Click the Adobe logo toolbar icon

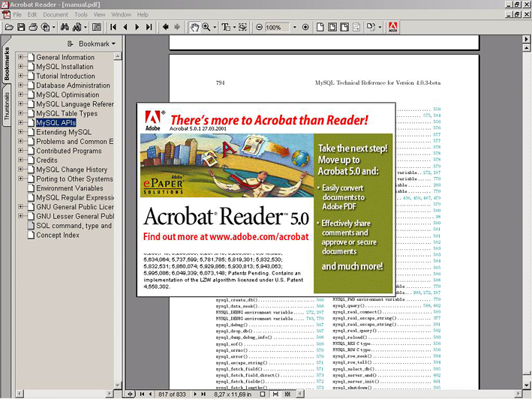point(393,27)
